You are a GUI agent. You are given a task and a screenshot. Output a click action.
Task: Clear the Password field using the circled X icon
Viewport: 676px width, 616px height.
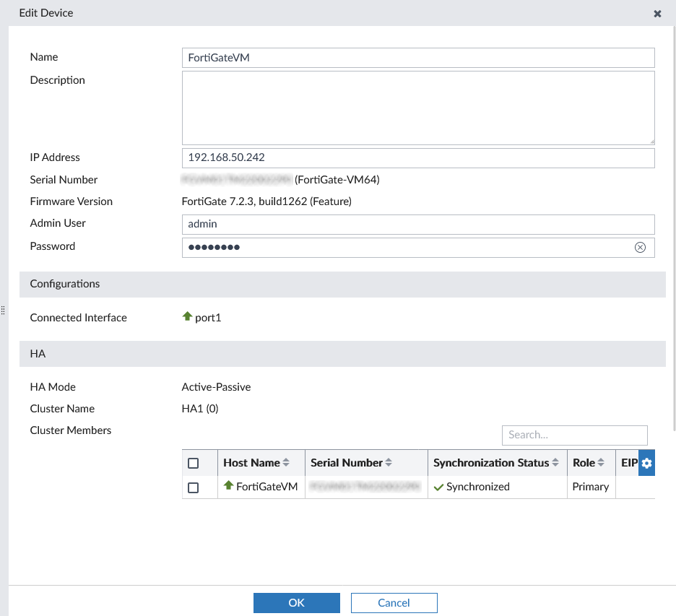(640, 247)
